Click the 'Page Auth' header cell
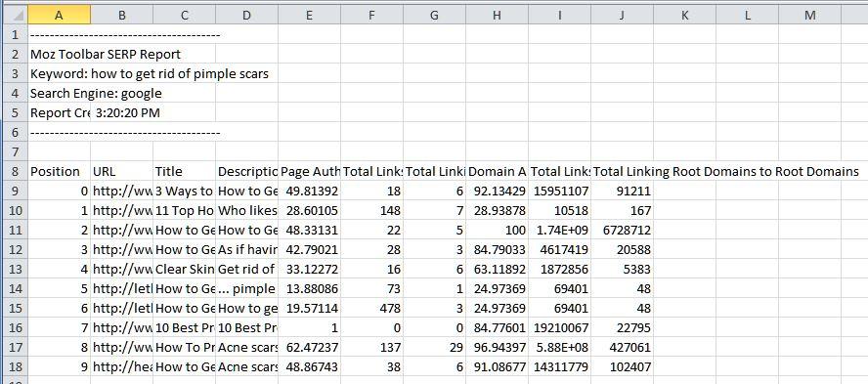868x384 pixels. pyautogui.click(x=310, y=172)
